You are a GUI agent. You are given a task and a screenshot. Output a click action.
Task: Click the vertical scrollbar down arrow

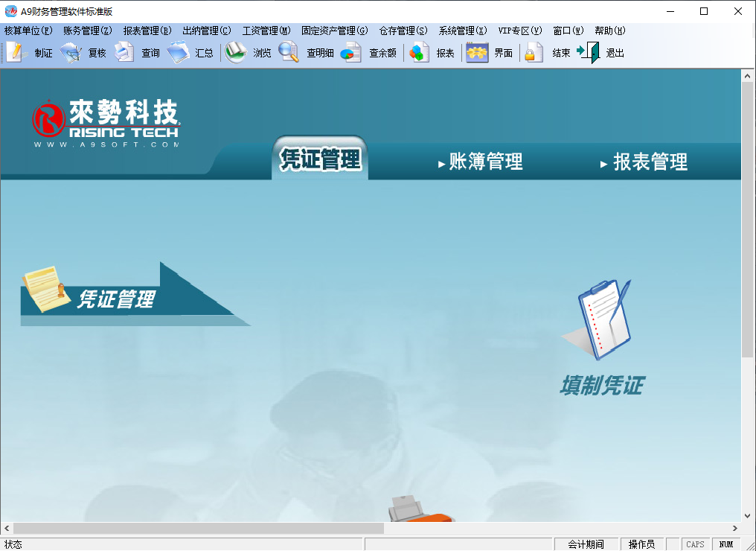[747, 515]
